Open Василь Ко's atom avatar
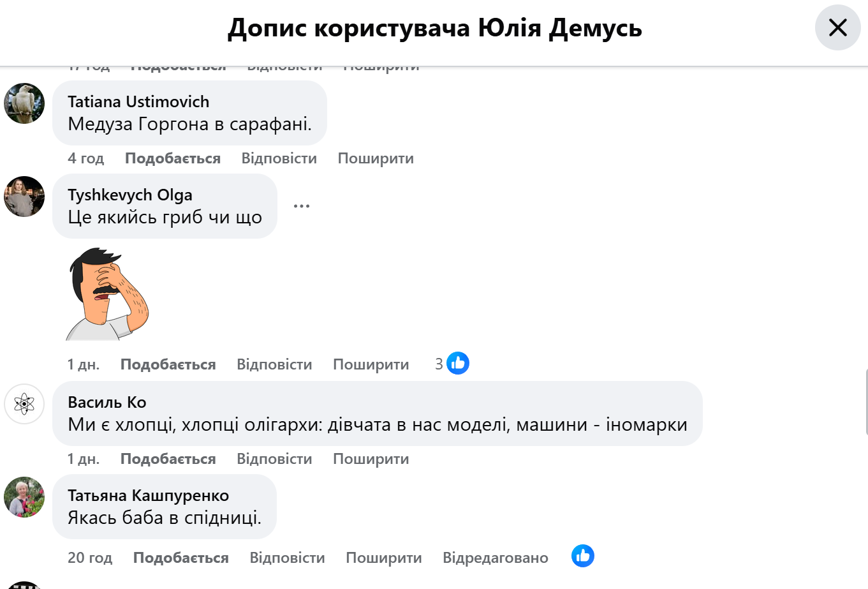Image resolution: width=868 pixels, height=589 pixels. 24,404
